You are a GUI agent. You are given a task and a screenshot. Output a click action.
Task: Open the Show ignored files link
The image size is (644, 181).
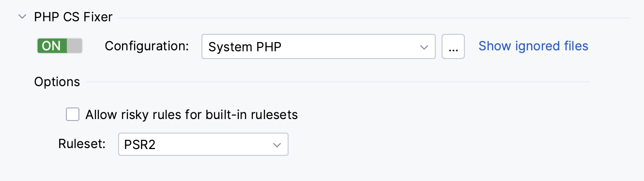pos(534,46)
